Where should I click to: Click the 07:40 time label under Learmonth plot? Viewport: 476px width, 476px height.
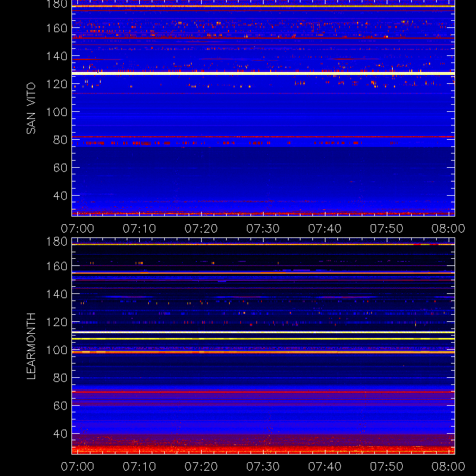[x=325, y=466]
